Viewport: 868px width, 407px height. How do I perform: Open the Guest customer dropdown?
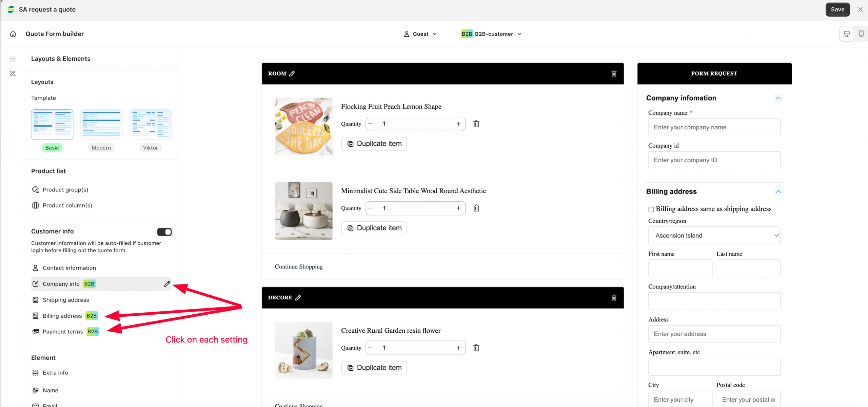[x=420, y=34]
